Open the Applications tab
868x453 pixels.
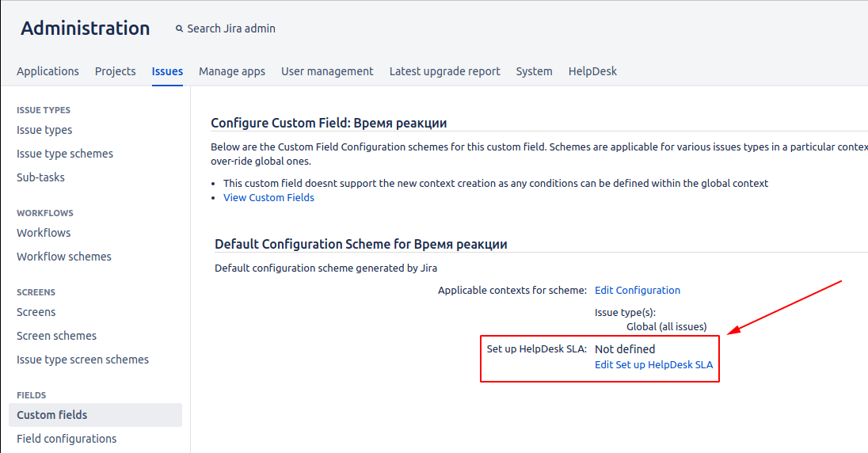[x=48, y=71]
